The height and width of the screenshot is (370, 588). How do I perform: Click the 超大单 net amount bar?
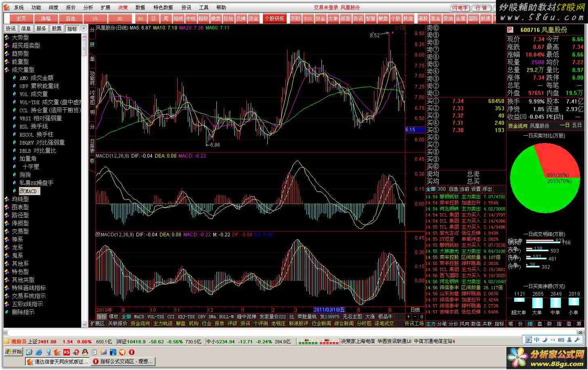(x=519, y=300)
